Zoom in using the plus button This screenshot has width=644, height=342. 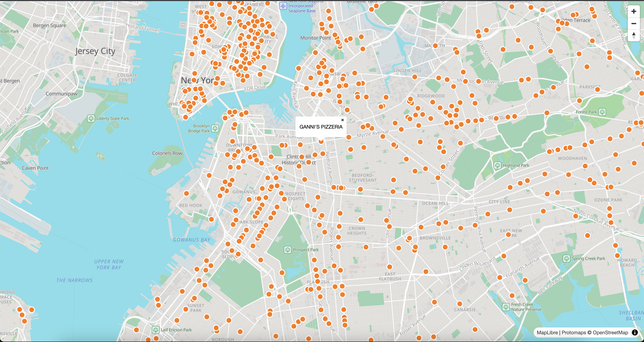[633, 12]
